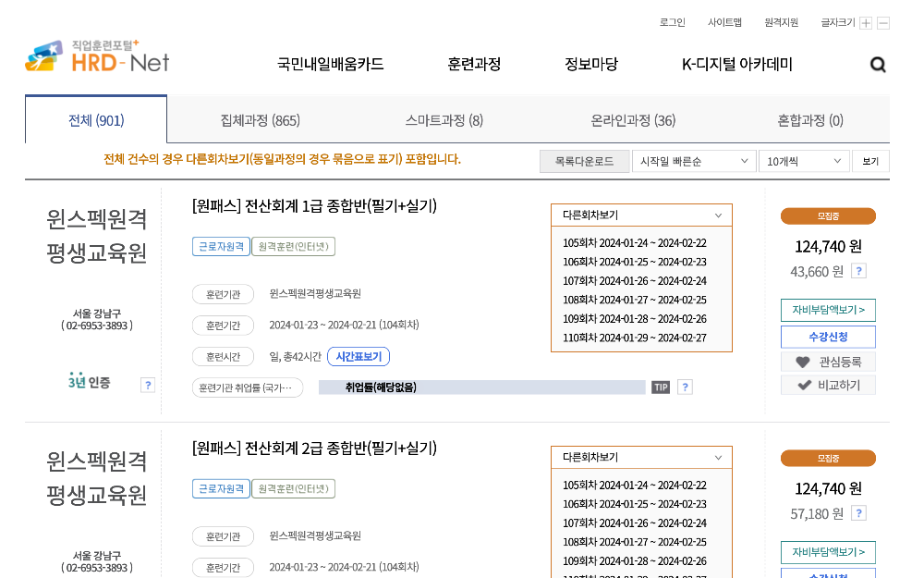The height and width of the screenshot is (578, 924).
Task: Click help icon beside TIP label
Action: point(685,387)
